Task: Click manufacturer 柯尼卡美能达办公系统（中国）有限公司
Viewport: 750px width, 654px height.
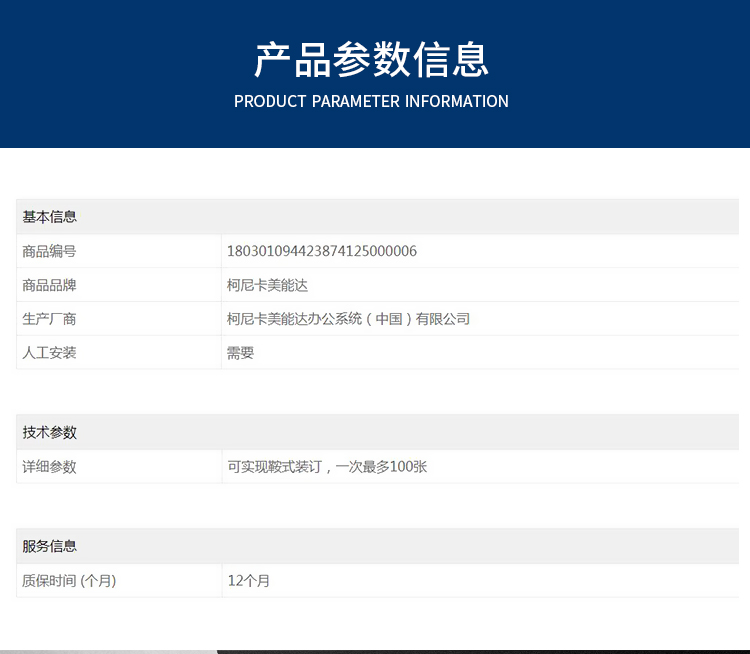Action: tap(348, 320)
